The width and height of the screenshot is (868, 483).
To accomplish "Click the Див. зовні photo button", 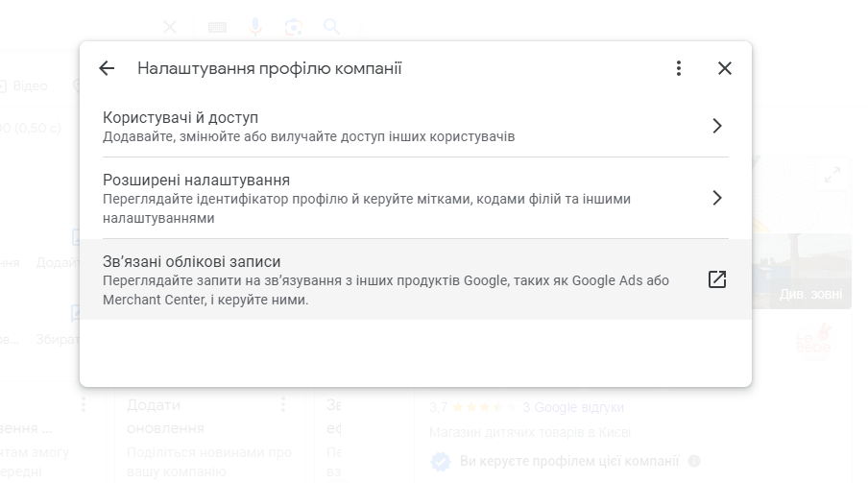I will pyautogui.click(x=810, y=294).
